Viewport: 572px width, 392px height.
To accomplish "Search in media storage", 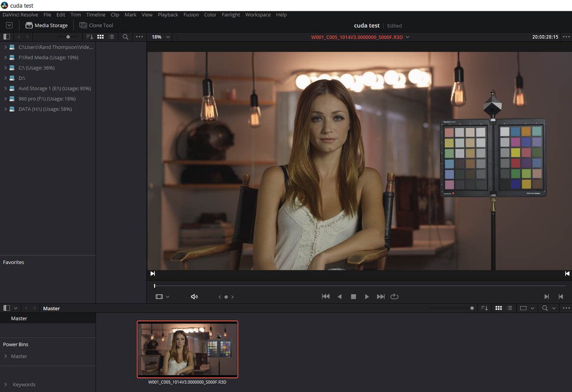I will coord(125,37).
